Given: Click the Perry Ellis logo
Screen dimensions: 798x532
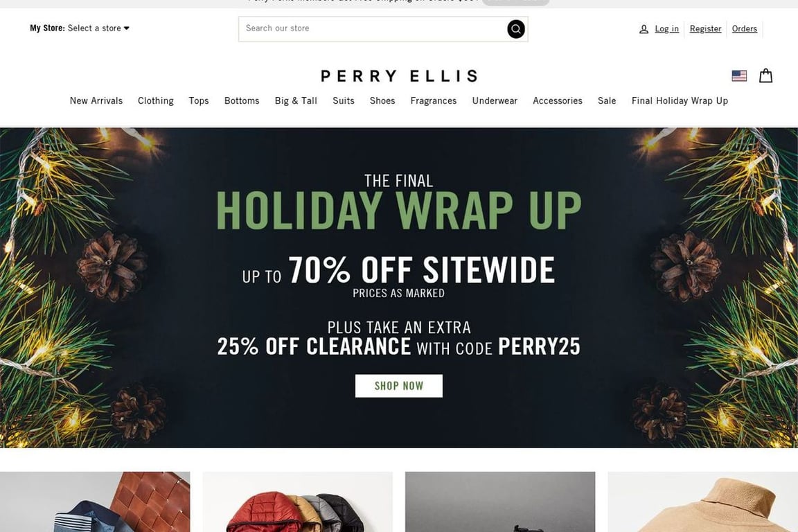Looking at the screenshot, I should 399,76.
